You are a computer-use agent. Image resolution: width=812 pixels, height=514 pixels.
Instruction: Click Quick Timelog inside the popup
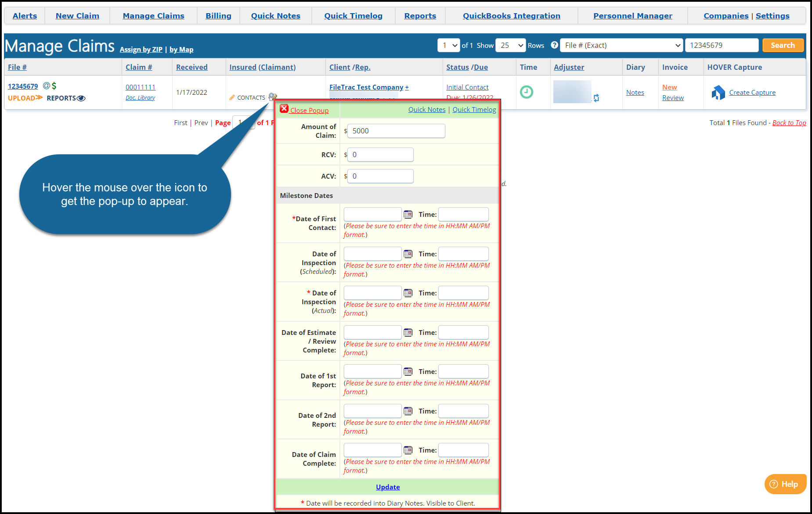pos(474,109)
